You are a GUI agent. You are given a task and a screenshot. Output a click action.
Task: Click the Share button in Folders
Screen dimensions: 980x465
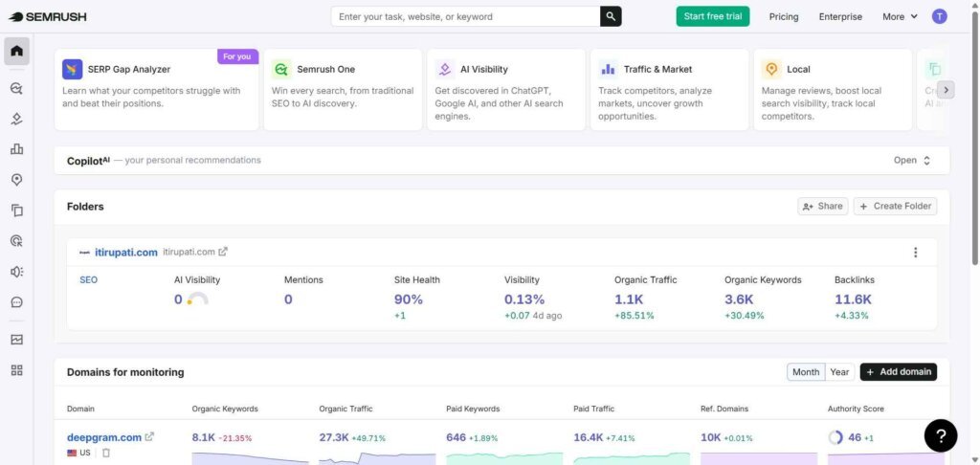click(822, 207)
